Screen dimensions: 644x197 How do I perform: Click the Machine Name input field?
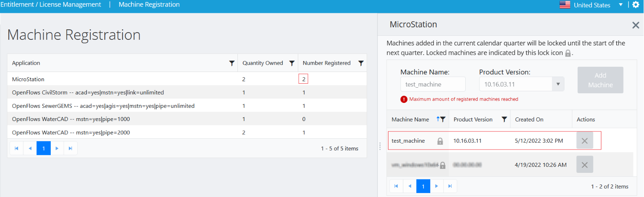[x=433, y=84]
